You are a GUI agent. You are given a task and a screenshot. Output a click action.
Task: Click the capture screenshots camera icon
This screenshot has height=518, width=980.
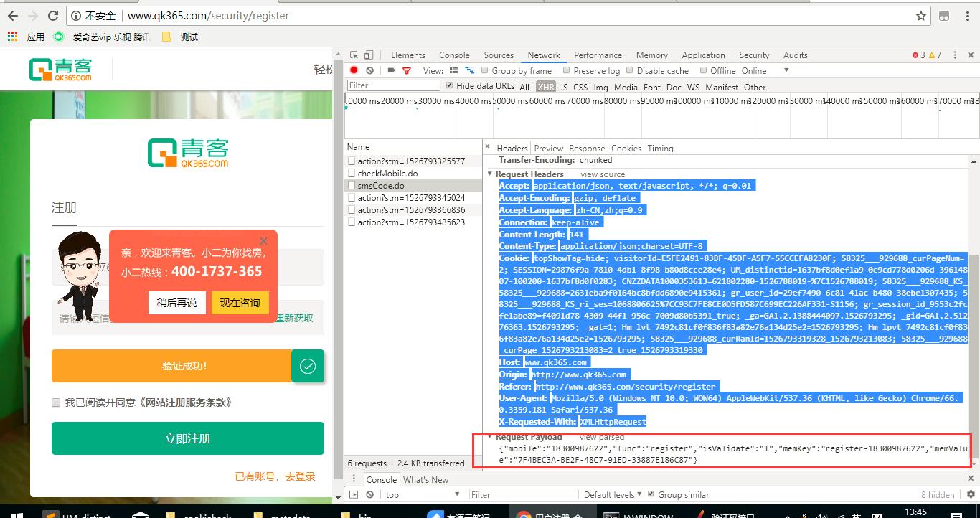pos(392,70)
